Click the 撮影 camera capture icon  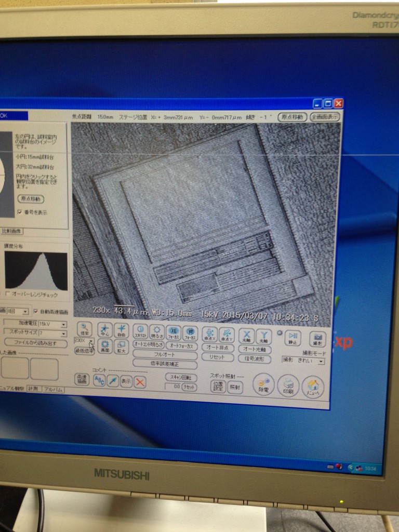click(317, 339)
